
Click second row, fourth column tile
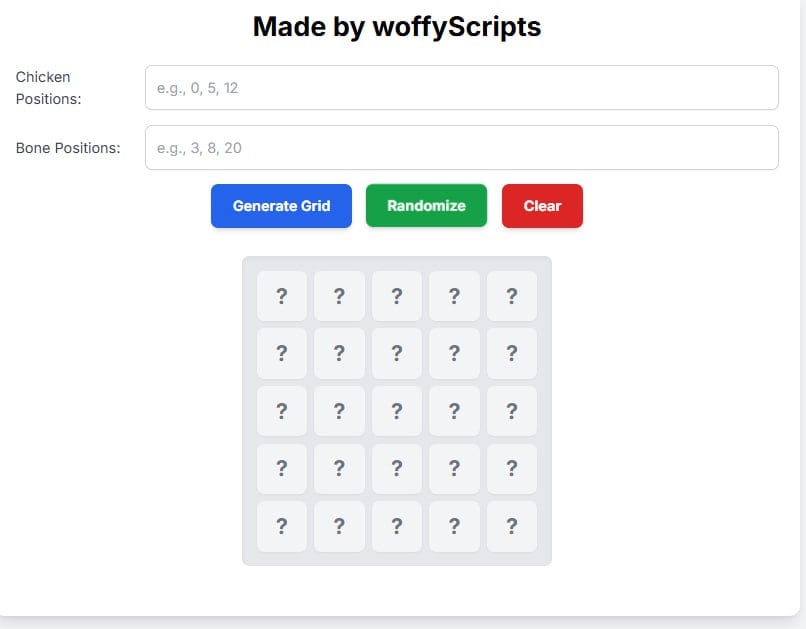tap(454, 353)
